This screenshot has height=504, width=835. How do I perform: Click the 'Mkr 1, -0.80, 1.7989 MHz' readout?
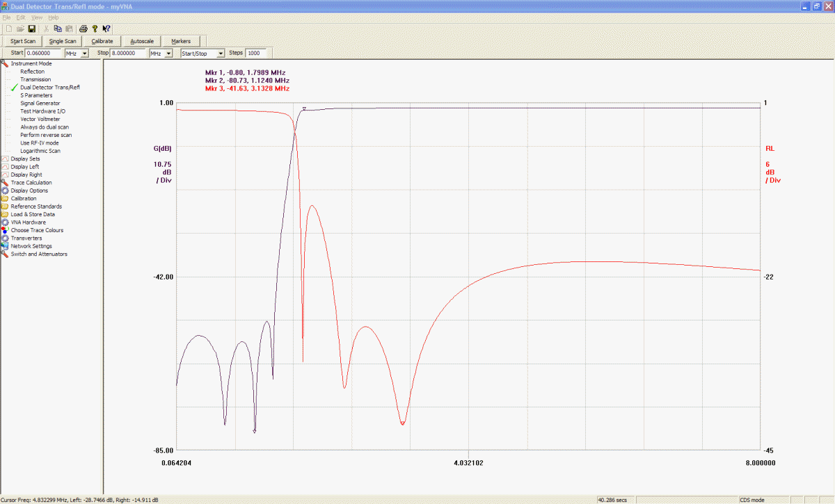coord(245,72)
